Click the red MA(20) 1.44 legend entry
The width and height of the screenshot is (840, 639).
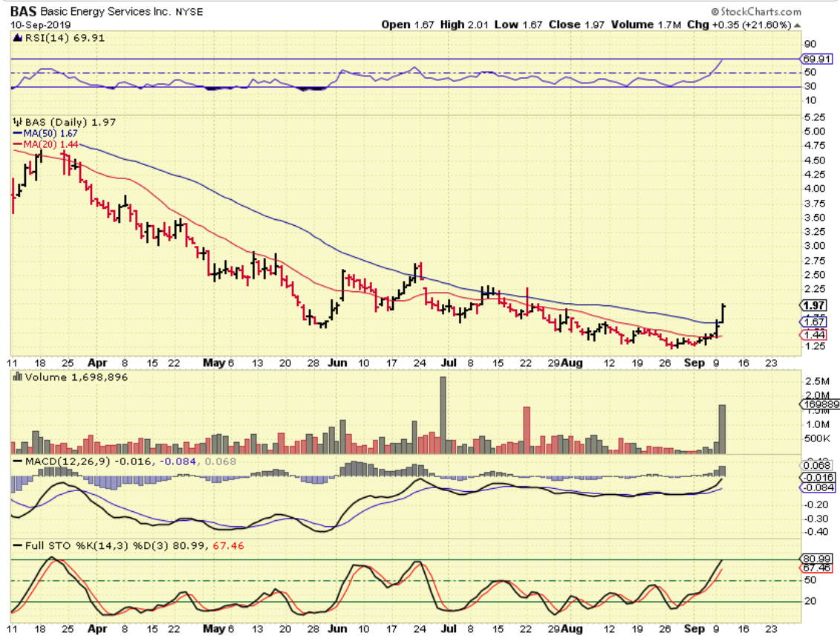click(x=45, y=144)
